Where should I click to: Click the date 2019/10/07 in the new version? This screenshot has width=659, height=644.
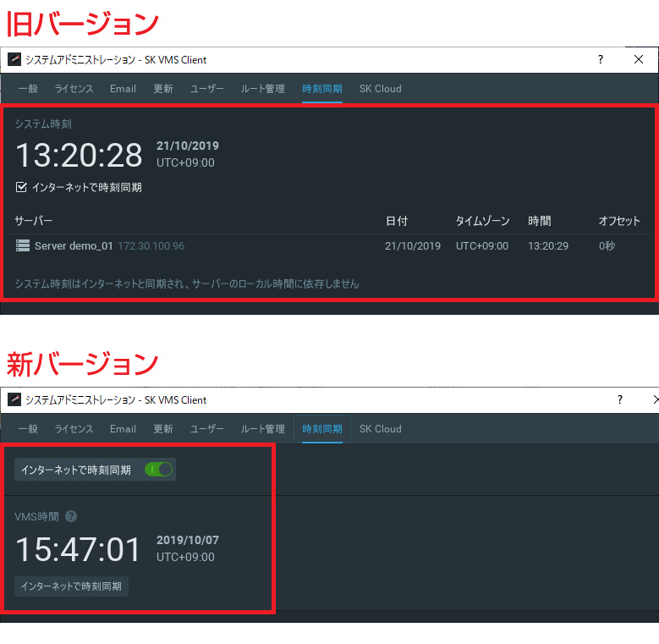pos(188,540)
